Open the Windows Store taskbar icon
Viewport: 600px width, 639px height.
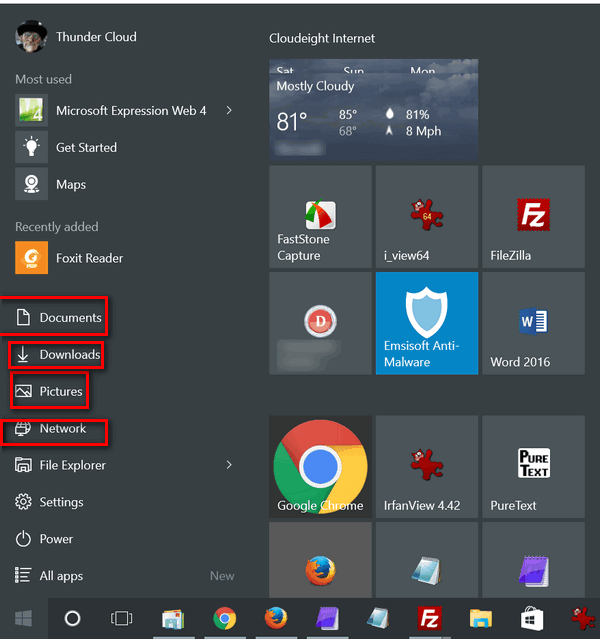(x=532, y=618)
